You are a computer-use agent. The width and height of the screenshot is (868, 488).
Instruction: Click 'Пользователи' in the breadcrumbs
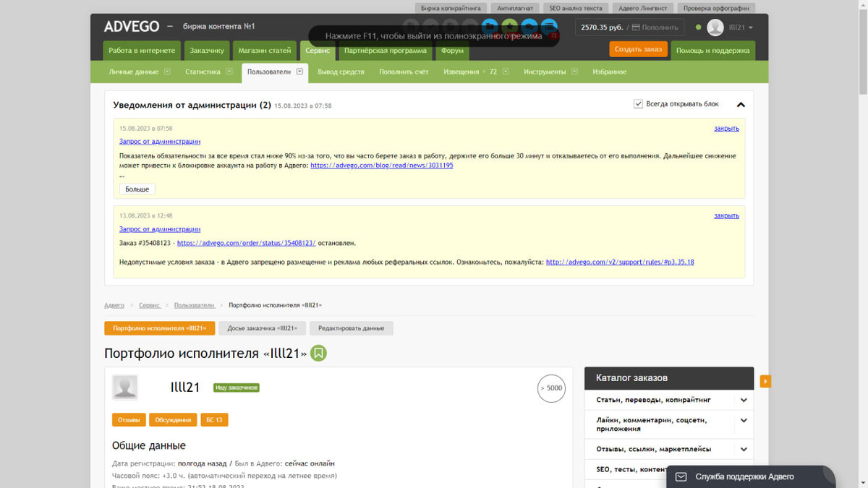[195, 306]
